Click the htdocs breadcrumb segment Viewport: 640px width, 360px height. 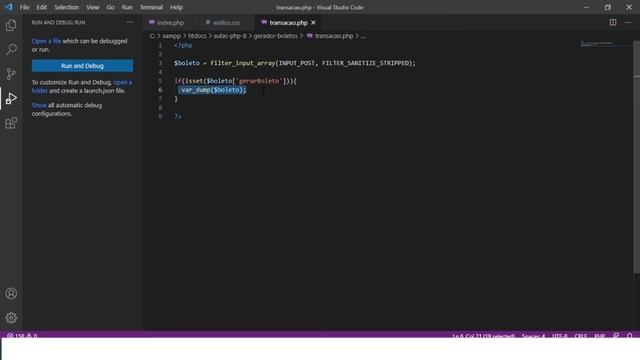(x=197, y=36)
